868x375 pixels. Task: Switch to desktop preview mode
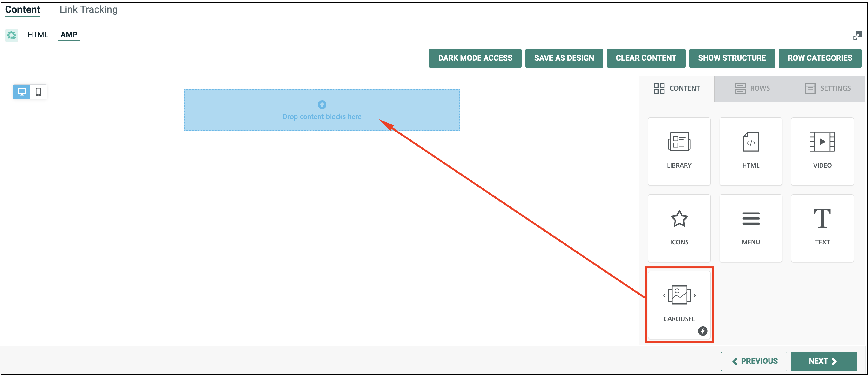pos(22,91)
